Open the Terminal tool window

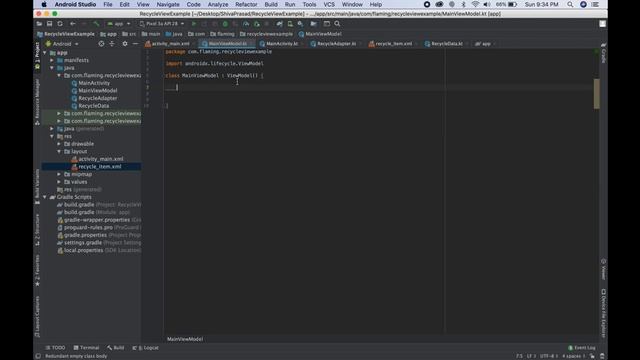[86, 348]
